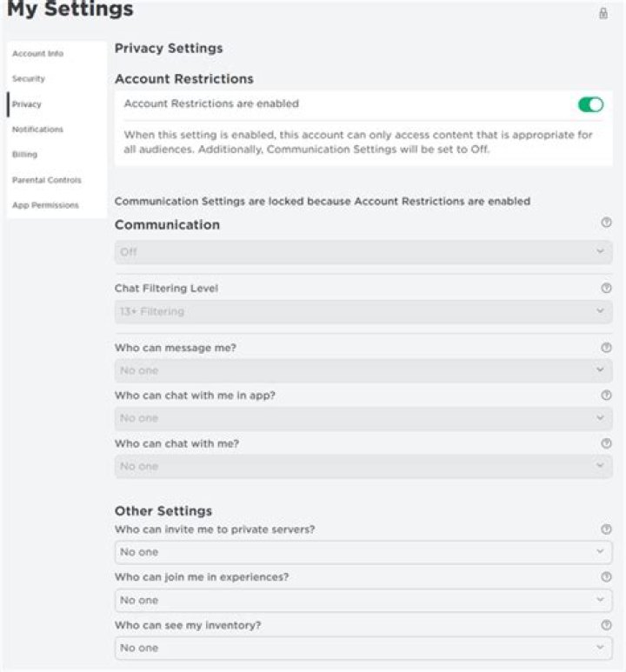Click help icon next to Communication heading
The height and width of the screenshot is (672, 626).
click(x=606, y=223)
